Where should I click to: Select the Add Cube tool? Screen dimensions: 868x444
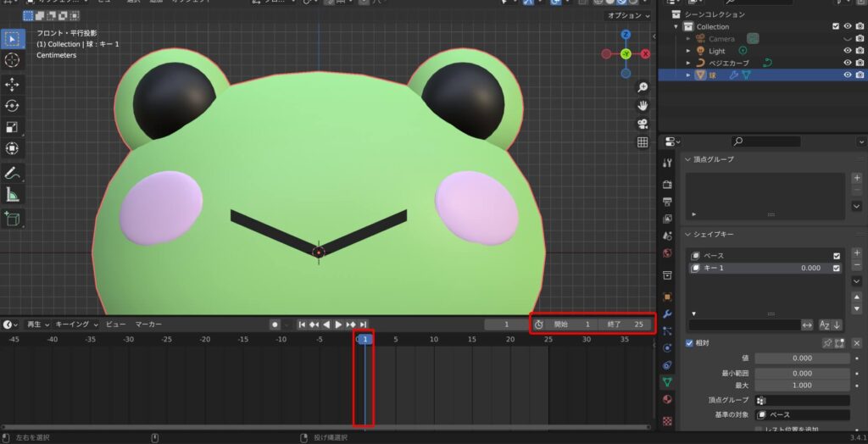click(13, 218)
